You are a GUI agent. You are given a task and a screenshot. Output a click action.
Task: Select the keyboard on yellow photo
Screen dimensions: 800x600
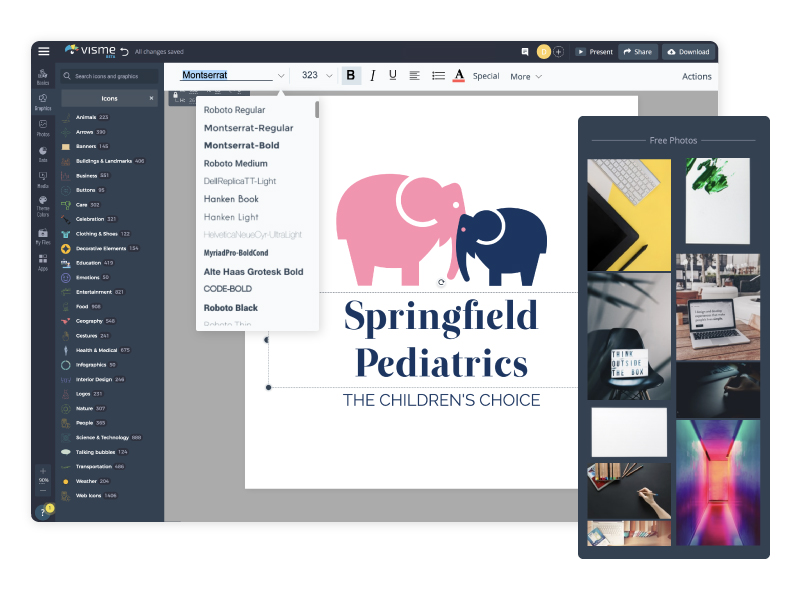point(629,214)
